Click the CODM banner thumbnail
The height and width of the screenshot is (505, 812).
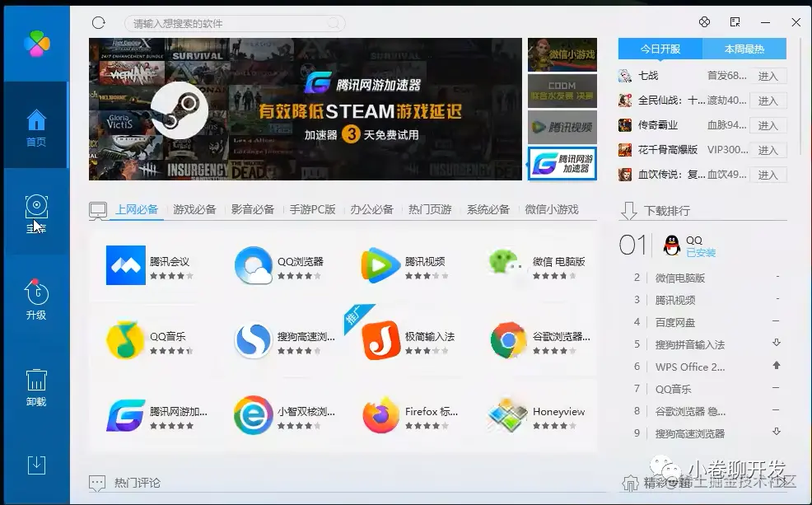click(x=562, y=91)
